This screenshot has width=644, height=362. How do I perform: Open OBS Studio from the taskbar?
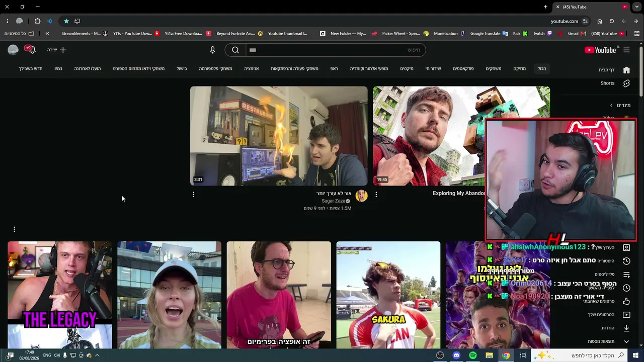[x=440, y=355]
